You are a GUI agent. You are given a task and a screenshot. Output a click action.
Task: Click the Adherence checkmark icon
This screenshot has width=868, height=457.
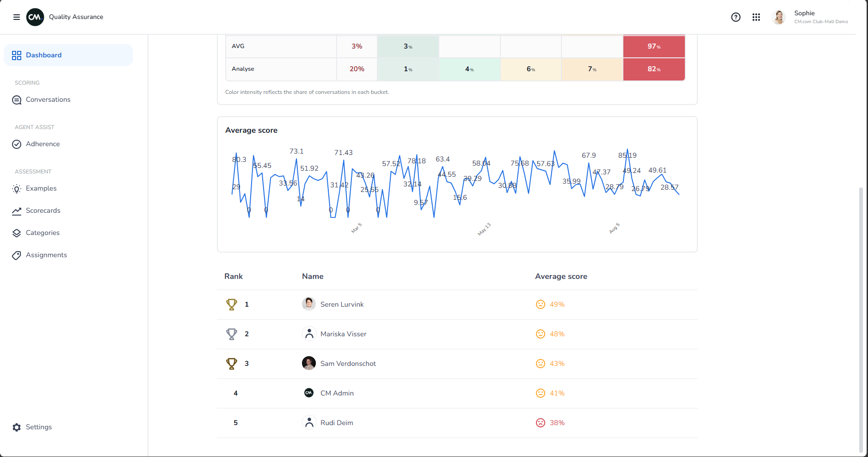(x=17, y=144)
